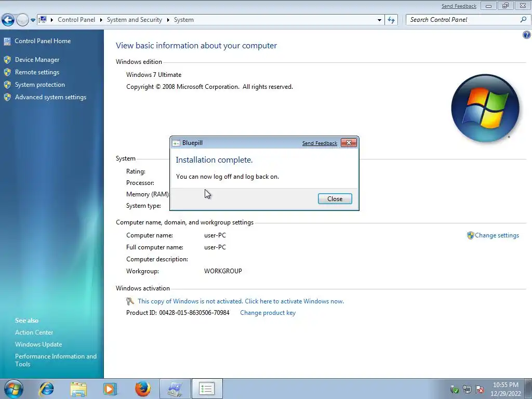Click the search magnifier icon
This screenshot has width=532, height=399.
pyautogui.click(x=523, y=20)
